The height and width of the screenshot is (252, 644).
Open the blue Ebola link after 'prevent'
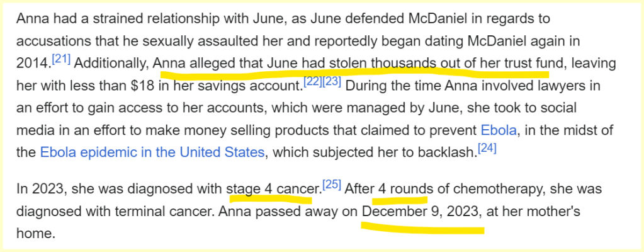(x=499, y=131)
